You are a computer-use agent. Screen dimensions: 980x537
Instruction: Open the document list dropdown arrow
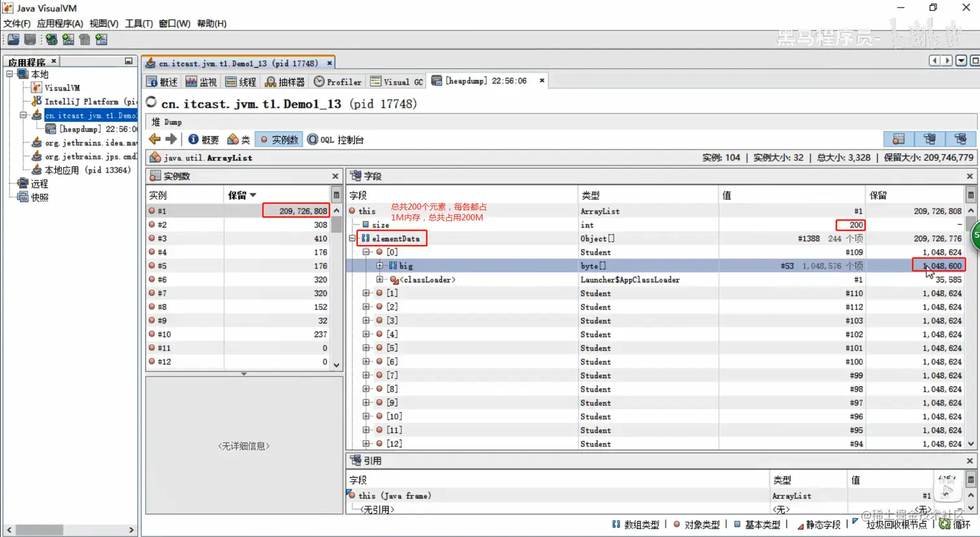961,61
